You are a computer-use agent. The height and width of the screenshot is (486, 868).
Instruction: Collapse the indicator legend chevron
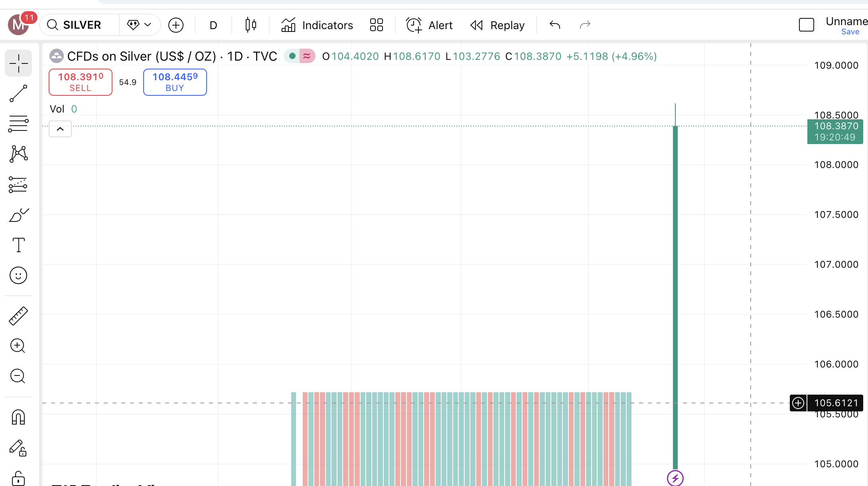coord(60,129)
